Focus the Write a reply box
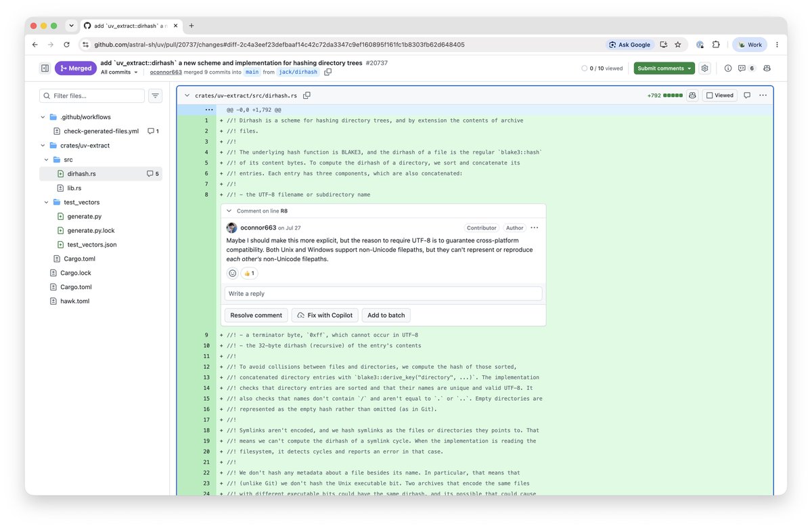The width and height of the screenshot is (812, 528). (384, 294)
